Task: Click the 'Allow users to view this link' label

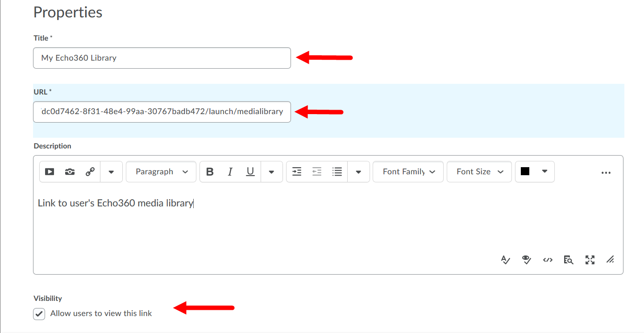Action: click(101, 313)
